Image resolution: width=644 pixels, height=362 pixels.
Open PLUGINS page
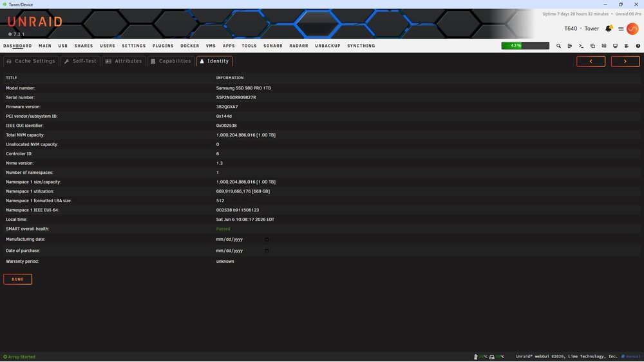pyautogui.click(x=163, y=46)
